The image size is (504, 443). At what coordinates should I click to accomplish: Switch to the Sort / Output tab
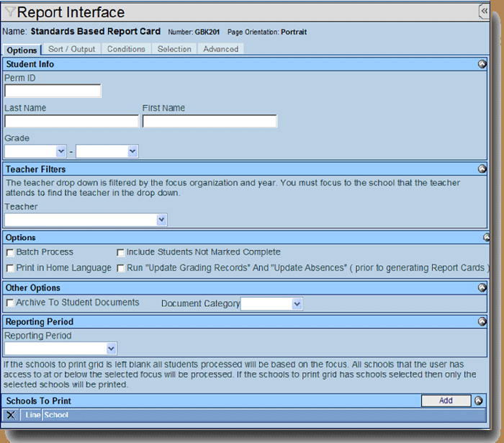click(x=71, y=49)
